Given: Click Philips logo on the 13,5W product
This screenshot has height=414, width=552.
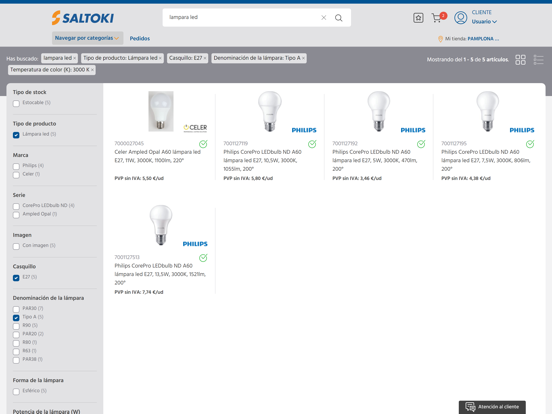Looking at the screenshot, I should tap(195, 244).
